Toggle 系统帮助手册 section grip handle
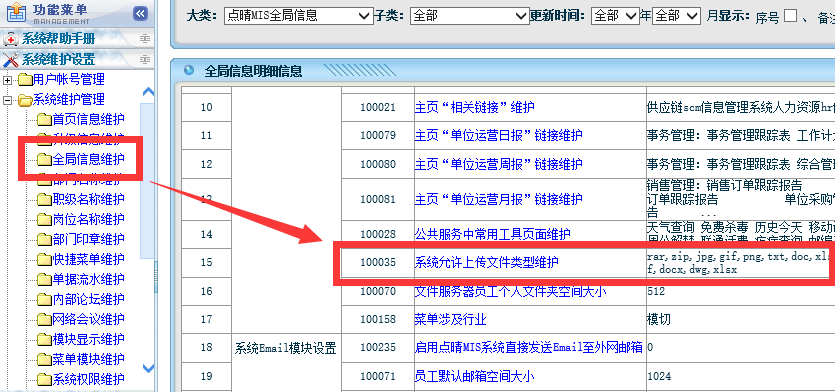 coord(144,39)
